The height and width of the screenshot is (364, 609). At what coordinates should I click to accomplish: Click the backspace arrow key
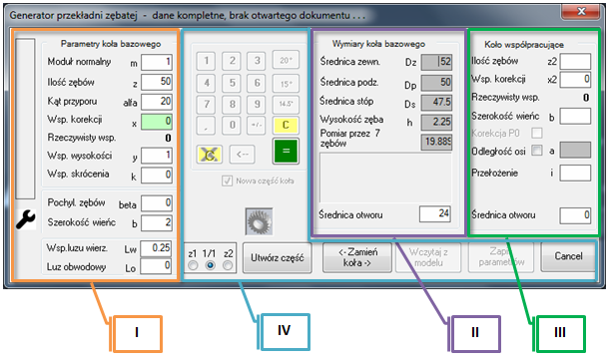coord(242,154)
